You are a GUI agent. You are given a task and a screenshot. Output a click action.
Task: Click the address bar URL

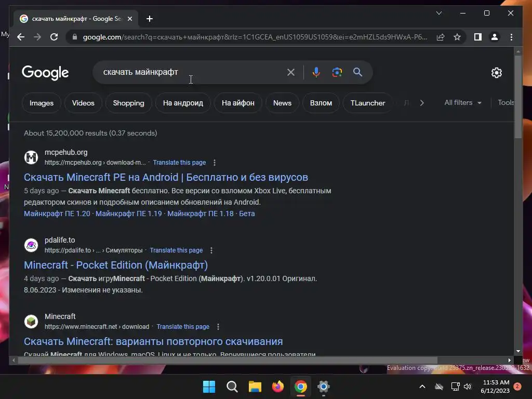[255, 37]
